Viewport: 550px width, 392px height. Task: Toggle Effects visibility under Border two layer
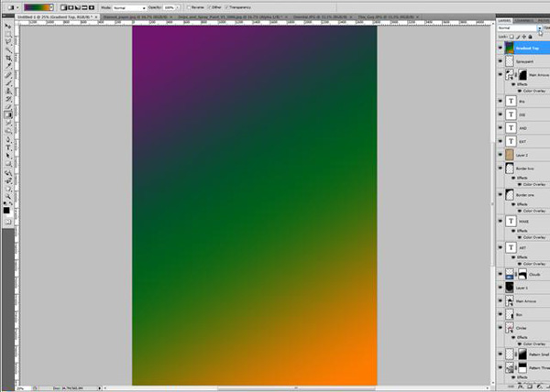(514, 178)
